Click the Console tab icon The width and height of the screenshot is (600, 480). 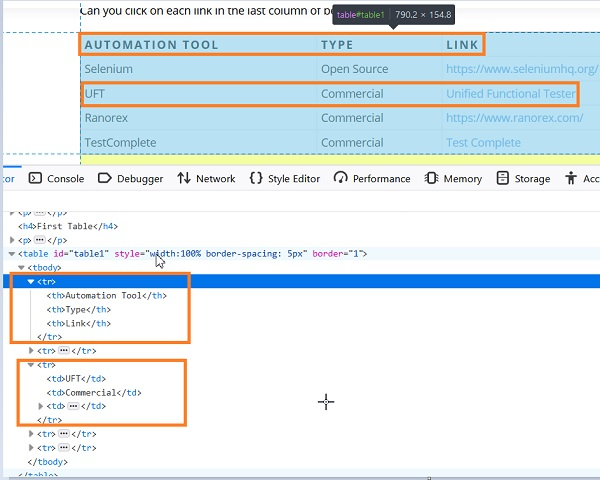[35, 178]
